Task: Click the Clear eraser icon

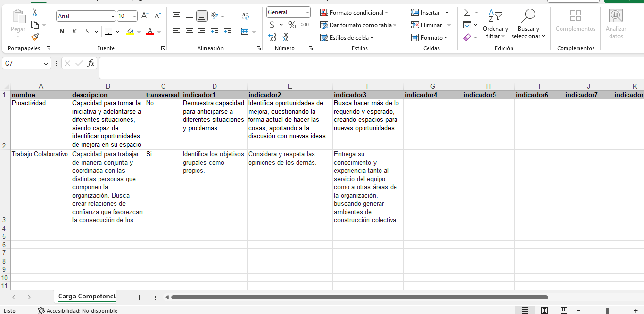Action: [x=467, y=37]
